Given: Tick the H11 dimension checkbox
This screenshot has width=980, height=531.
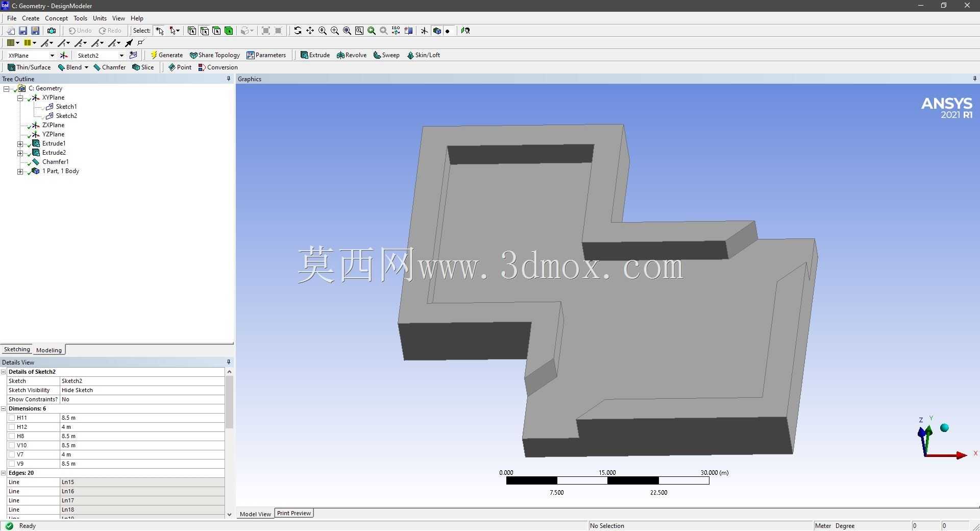Looking at the screenshot, I should click(12, 418).
